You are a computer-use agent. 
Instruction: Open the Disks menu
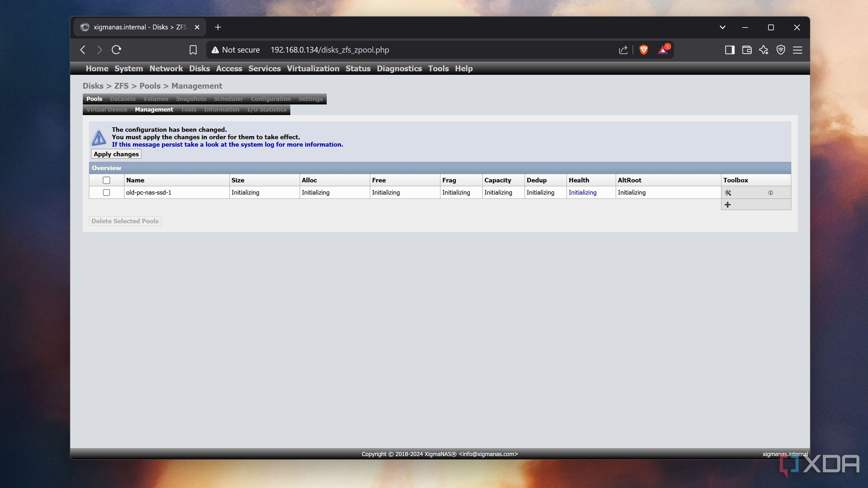coord(199,68)
